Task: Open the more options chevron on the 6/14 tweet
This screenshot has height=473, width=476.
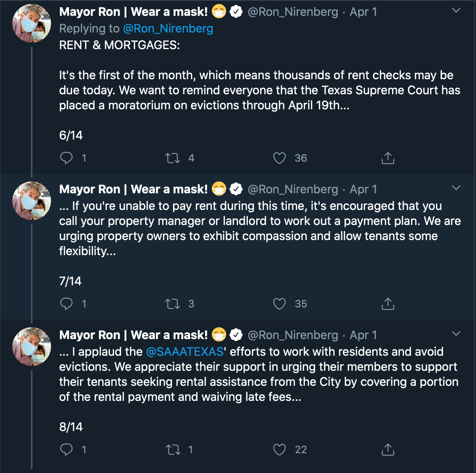Action: (456, 11)
